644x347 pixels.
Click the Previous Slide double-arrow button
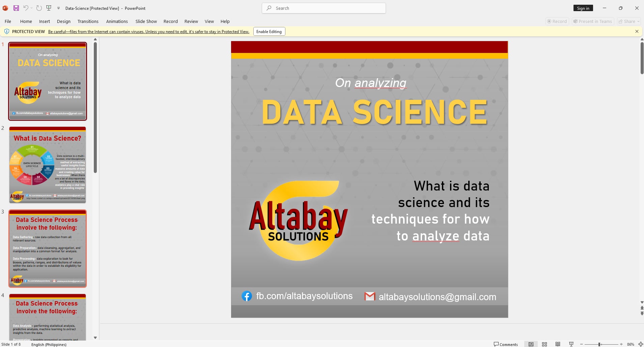point(642,308)
